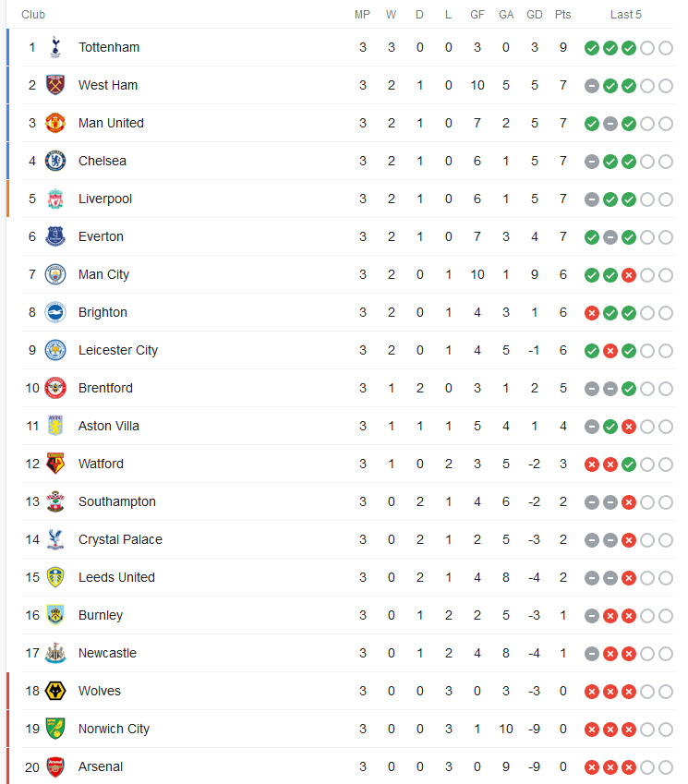Click the Arsenal club crest

[x=55, y=767]
